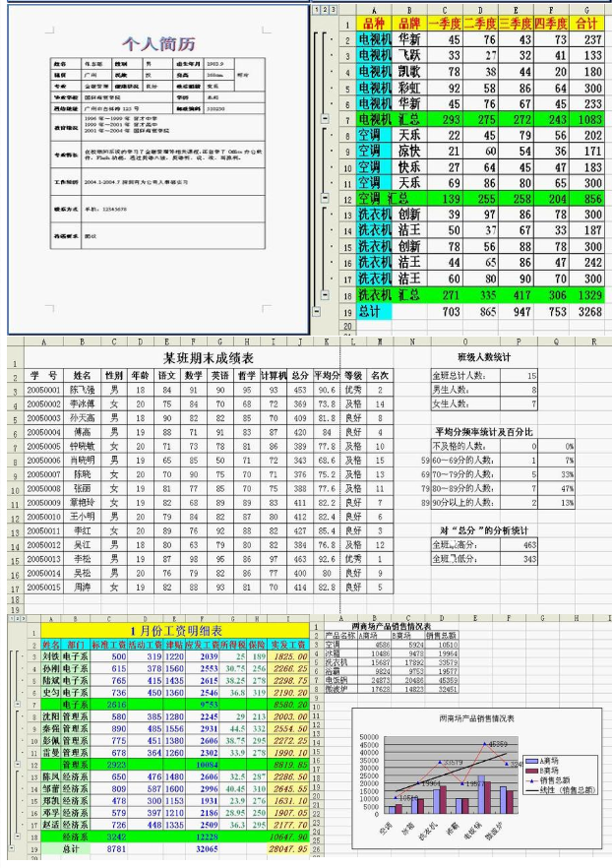Select student ID 20050008

(x=43, y=488)
